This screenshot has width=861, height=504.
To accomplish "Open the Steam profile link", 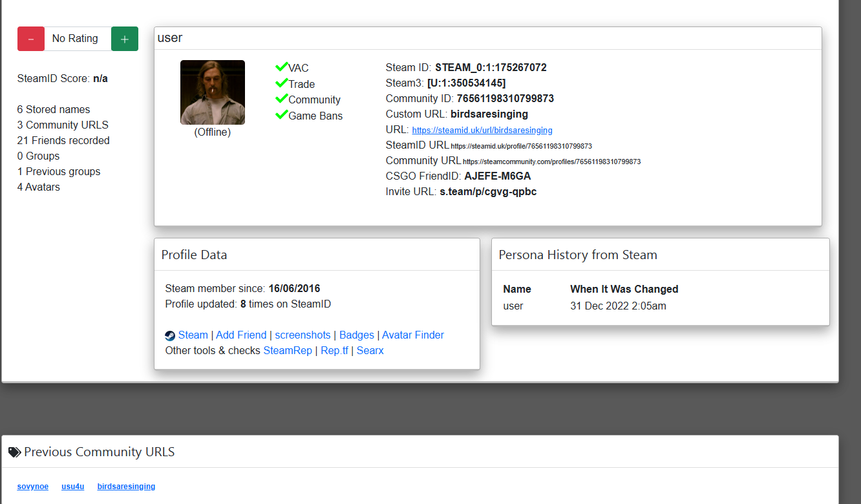I will tap(193, 335).
